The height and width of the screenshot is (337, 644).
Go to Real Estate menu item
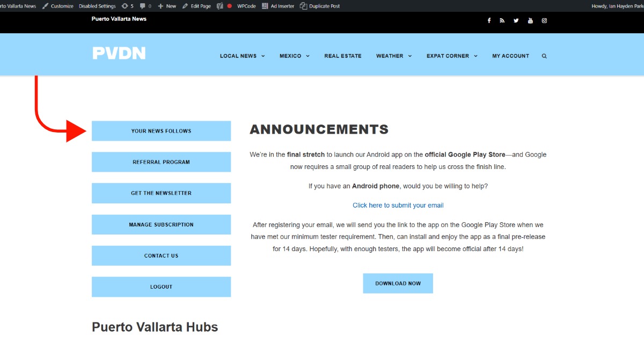[x=343, y=56]
